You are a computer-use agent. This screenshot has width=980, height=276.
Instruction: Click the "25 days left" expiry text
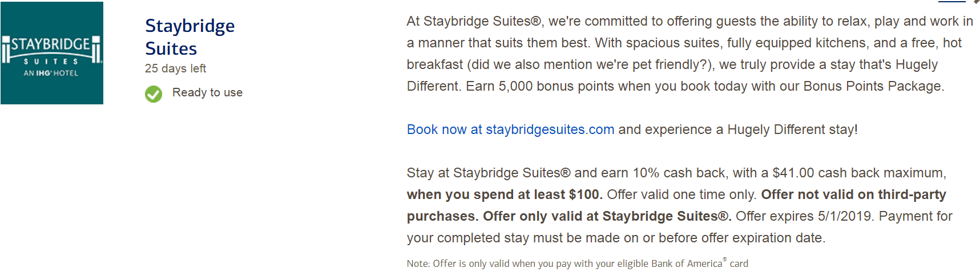click(x=175, y=68)
